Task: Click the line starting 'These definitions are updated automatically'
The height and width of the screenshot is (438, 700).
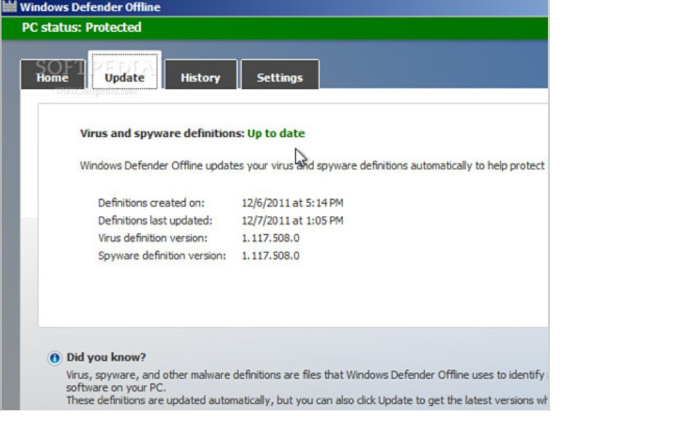Action: click(x=307, y=400)
